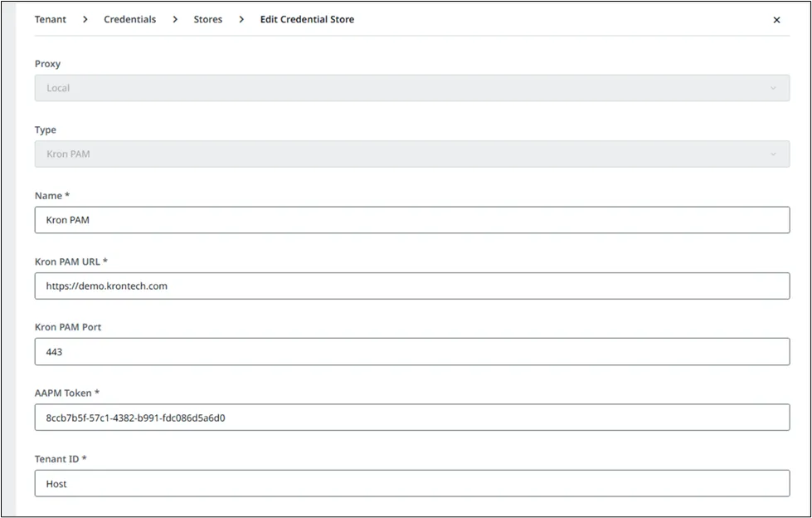Click Edit Credential Store breadcrumb text
This screenshot has height=518, width=812.
(x=307, y=19)
